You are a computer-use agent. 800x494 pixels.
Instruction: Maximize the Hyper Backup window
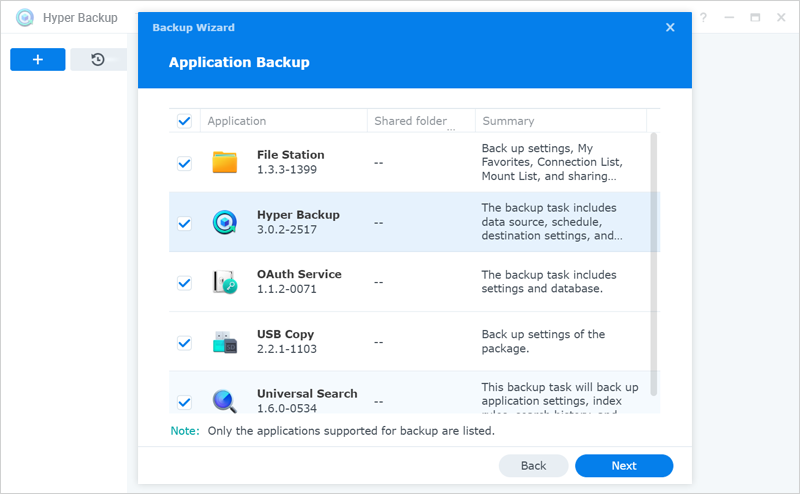coord(755,18)
